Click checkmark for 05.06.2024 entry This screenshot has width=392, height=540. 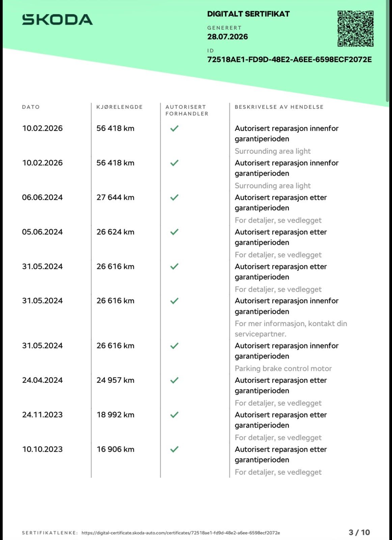coord(174,232)
